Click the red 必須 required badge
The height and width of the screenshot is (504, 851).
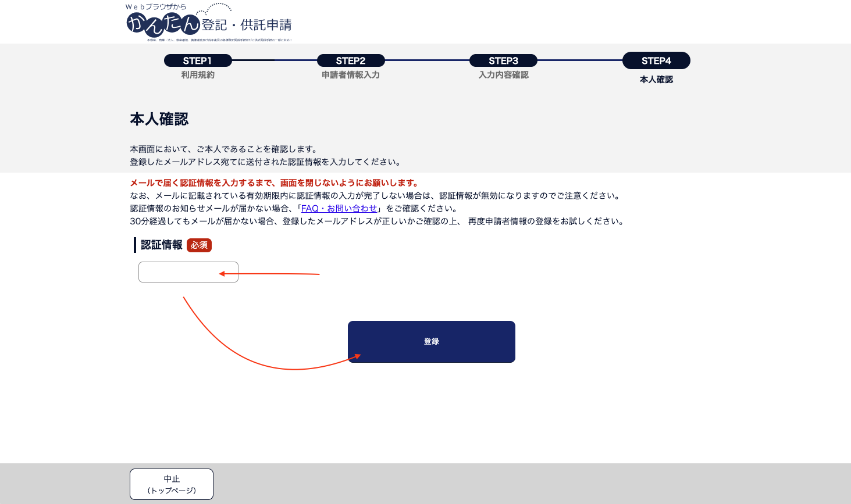199,245
